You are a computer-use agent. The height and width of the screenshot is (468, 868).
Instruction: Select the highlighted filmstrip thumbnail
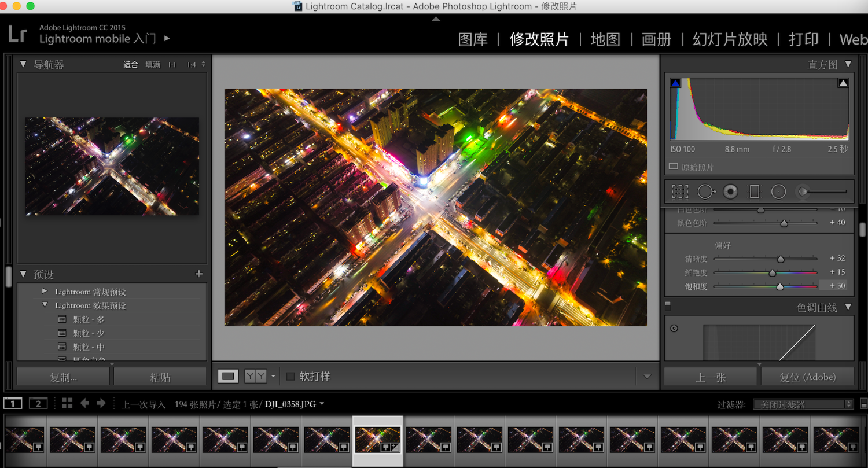click(378, 440)
